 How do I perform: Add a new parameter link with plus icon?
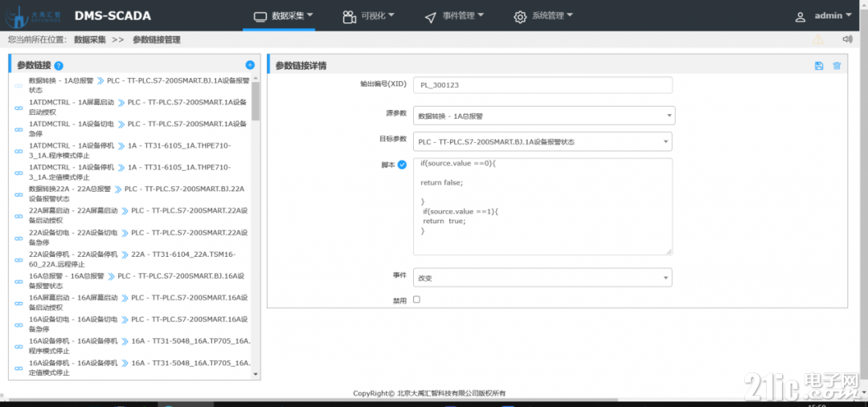[x=250, y=65]
